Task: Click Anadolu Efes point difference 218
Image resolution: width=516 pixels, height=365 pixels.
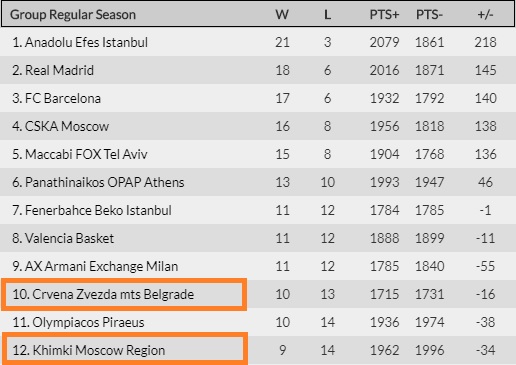Action: coord(485,42)
